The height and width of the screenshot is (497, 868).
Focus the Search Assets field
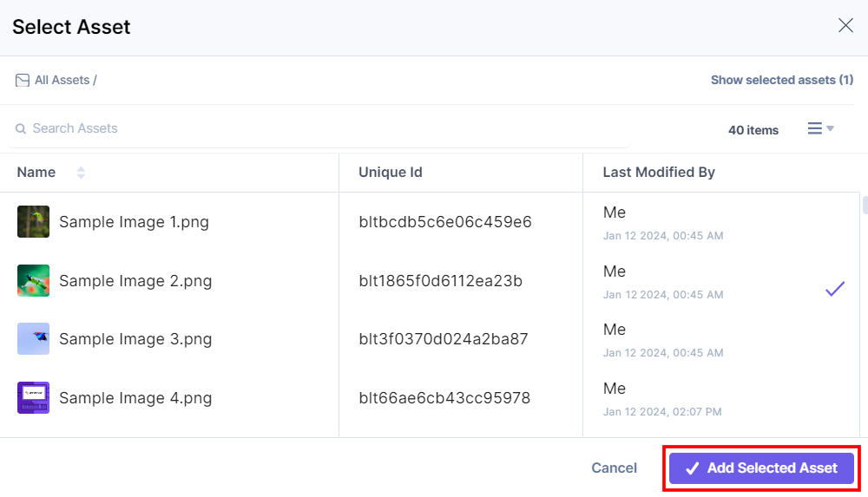point(319,129)
